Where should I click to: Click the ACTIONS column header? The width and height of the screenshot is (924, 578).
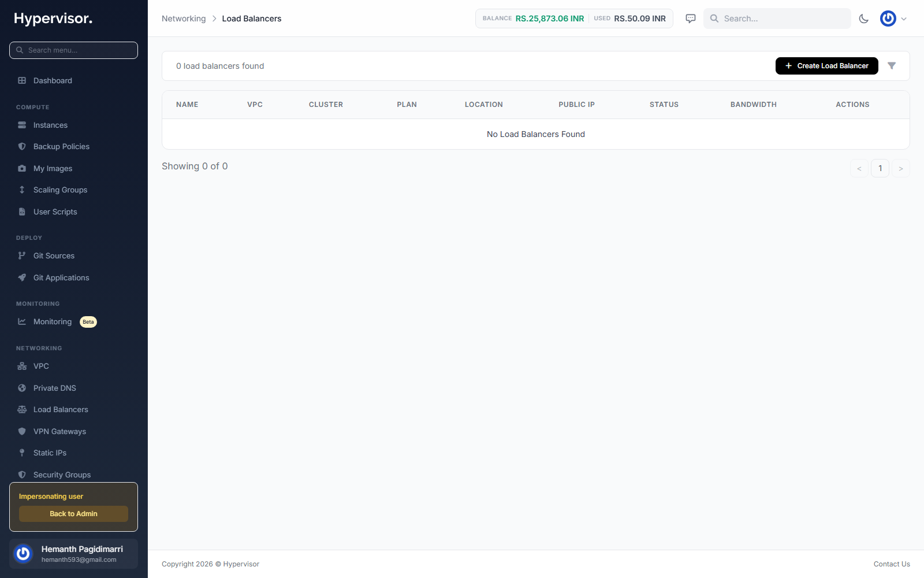click(x=852, y=105)
